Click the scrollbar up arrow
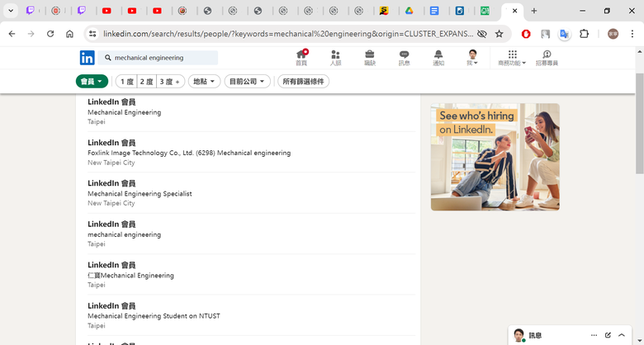 click(640, 52)
